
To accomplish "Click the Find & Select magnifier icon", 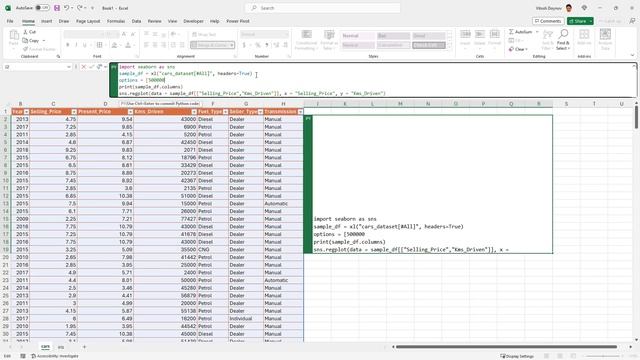I will coord(563,34).
